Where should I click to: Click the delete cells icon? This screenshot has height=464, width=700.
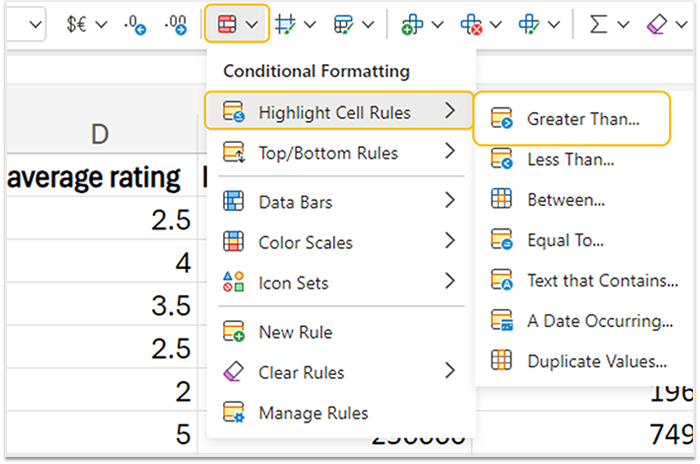click(x=471, y=22)
